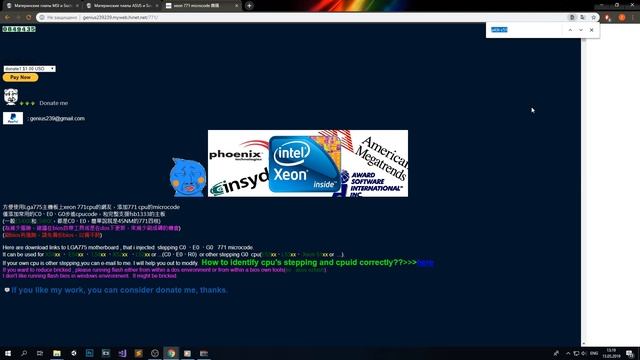Click the translate page icon in address bar
Viewport: 640px width, 360px height.
click(582, 18)
